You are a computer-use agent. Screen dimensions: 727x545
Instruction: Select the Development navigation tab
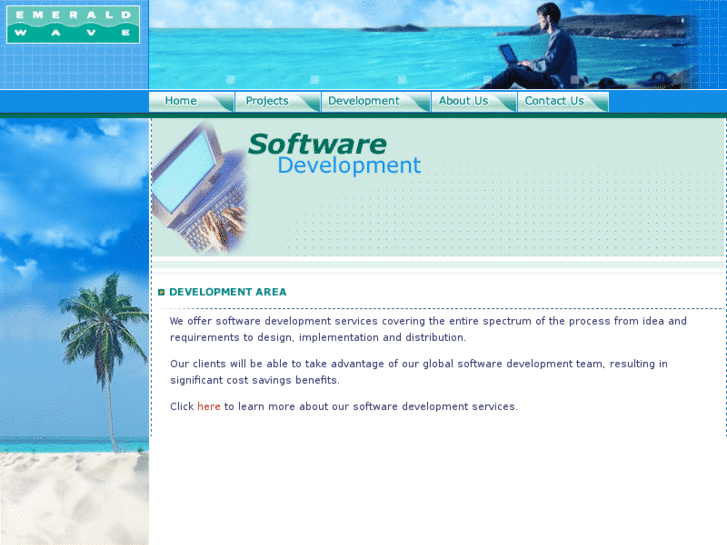pos(376,101)
